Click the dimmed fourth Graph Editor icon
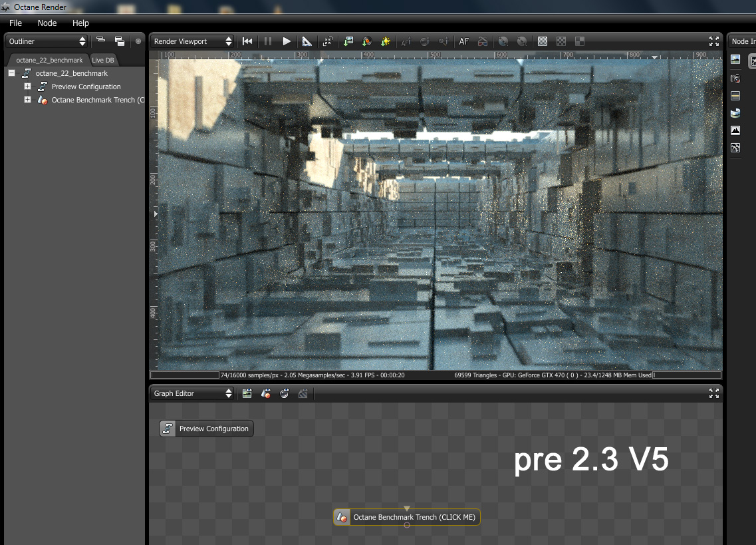Image resolution: width=756 pixels, height=545 pixels. pyautogui.click(x=303, y=393)
